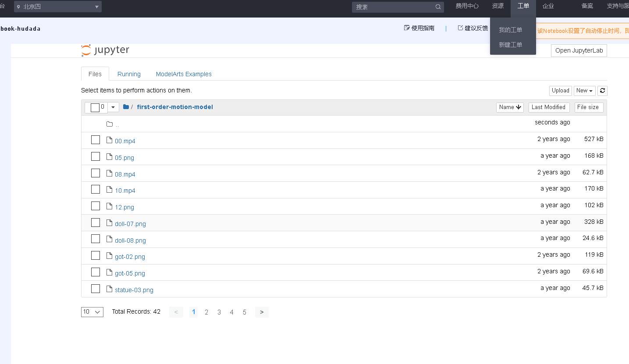629x364 pixels.
Task: Click the file icon next to doll-08.png
Action: point(110,239)
